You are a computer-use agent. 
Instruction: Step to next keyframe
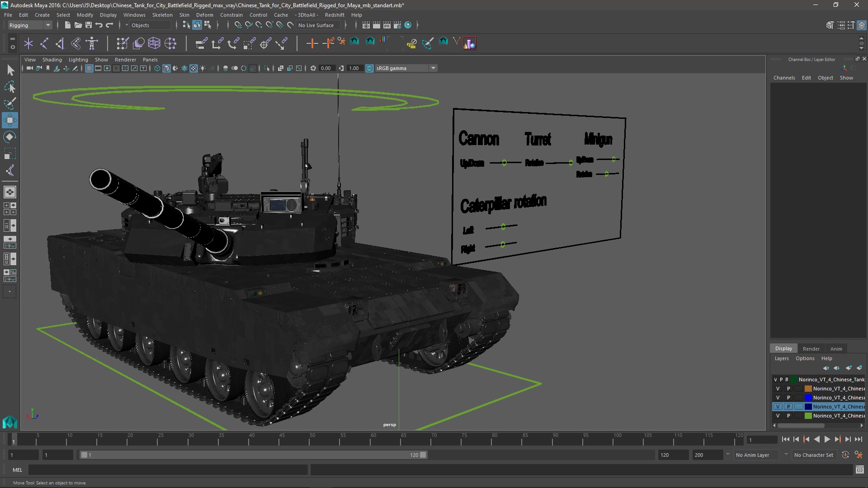[x=838, y=439]
